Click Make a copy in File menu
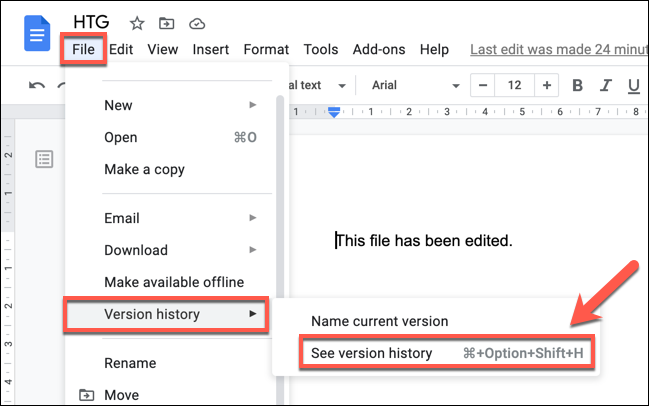Viewport: 649px width, 406px height. [x=144, y=169]
